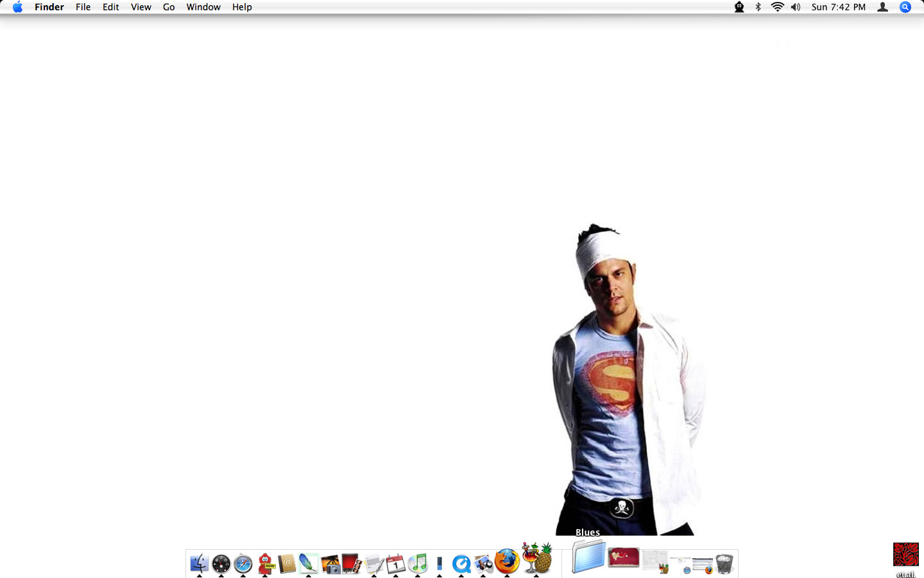
Task: Launch Safari from the Dock
Action: pyautogui.click(x=243, y=563)
